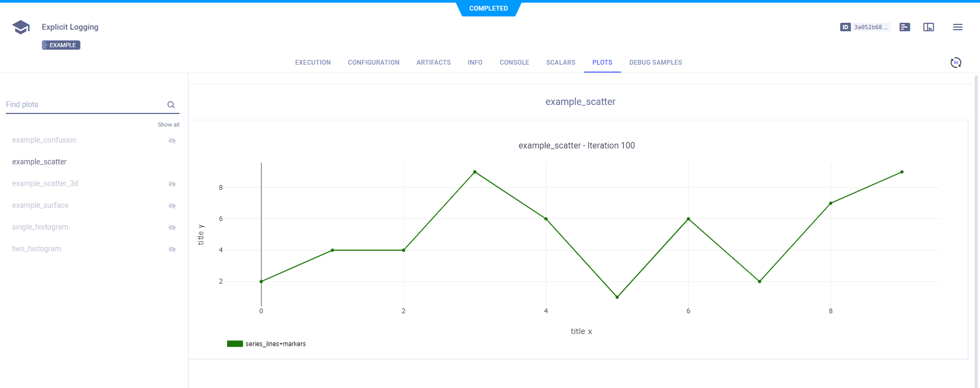Click the ID badge to copy experiment ID
The height and width of the screenshot is (388, 980).
point(865,27)
